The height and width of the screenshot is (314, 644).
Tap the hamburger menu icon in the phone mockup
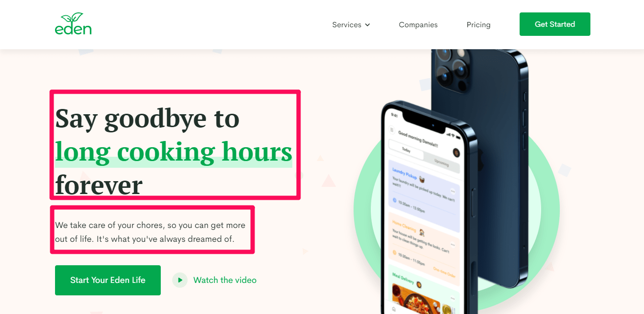point(392,130)
